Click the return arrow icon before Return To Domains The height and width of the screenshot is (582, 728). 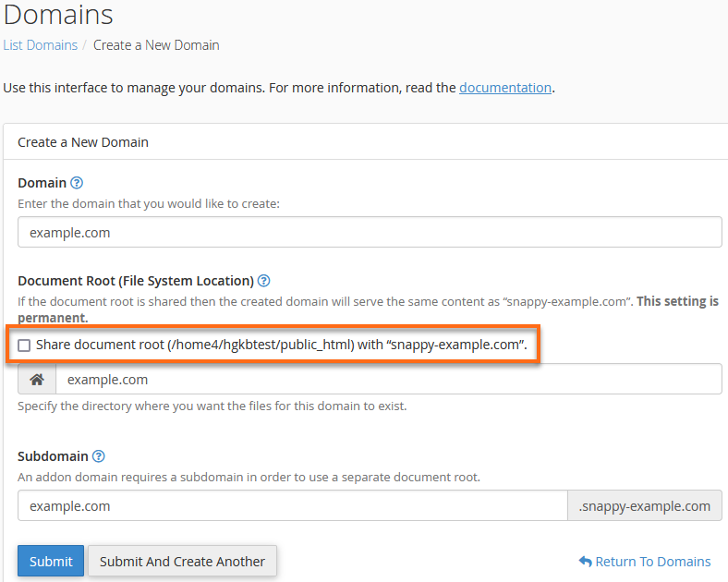click(585, 562)
